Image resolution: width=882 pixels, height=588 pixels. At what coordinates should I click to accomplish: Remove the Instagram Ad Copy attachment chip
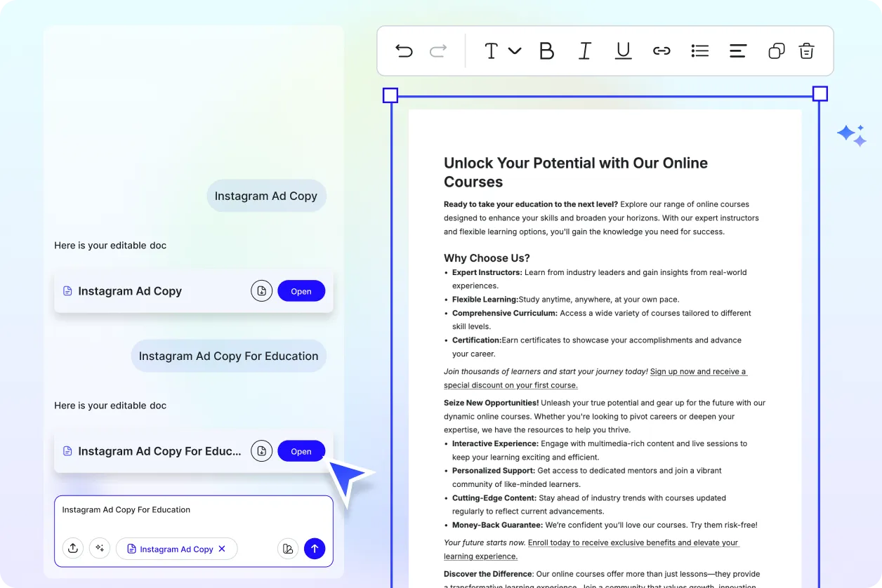[x=222, y=549]
